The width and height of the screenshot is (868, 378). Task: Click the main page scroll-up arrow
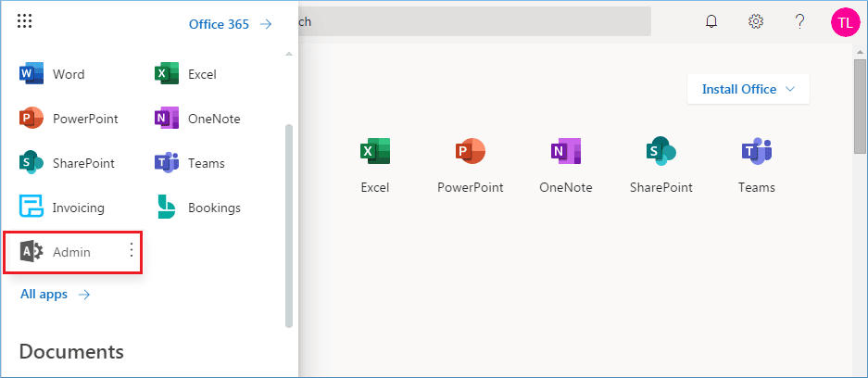coord(860,52)
